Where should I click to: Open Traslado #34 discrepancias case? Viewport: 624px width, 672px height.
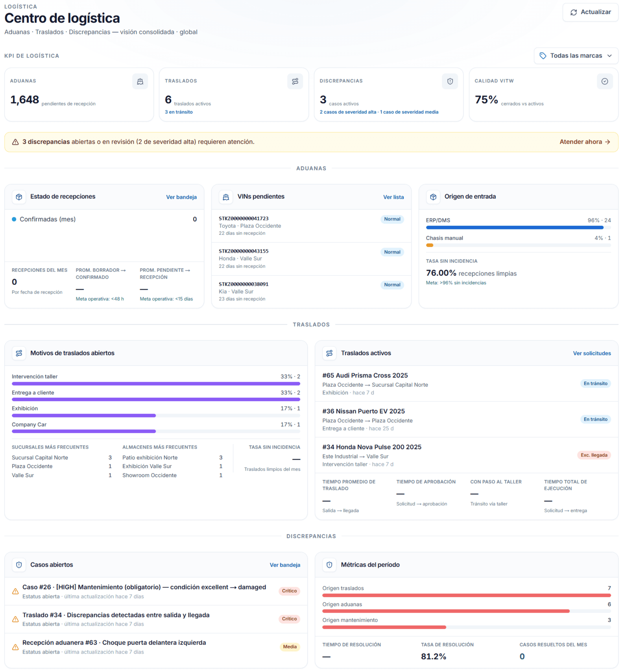(x=156, y=619)
